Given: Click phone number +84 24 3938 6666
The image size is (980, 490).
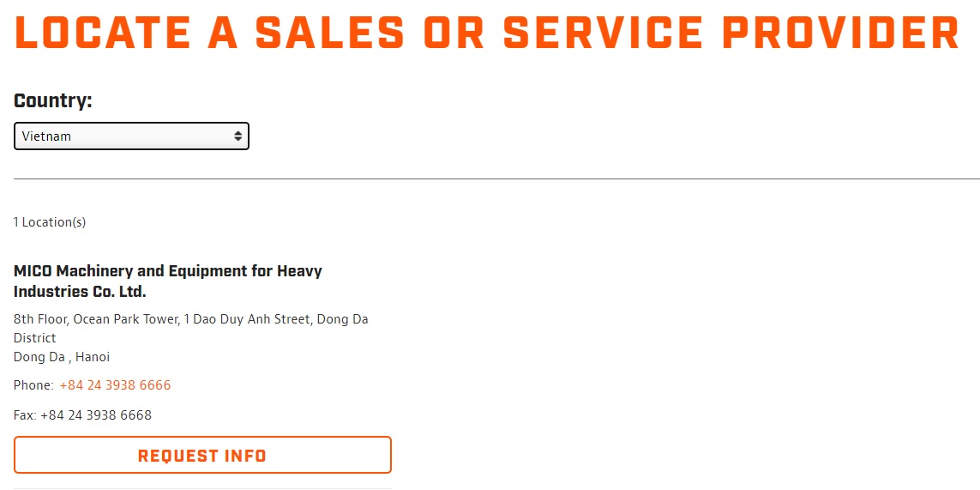Looking at the screenshot, I should (x=115, y=385).
